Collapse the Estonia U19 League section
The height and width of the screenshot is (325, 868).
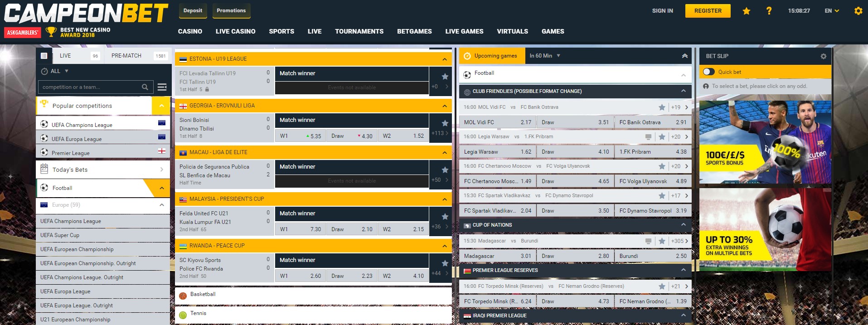point(444,59)
